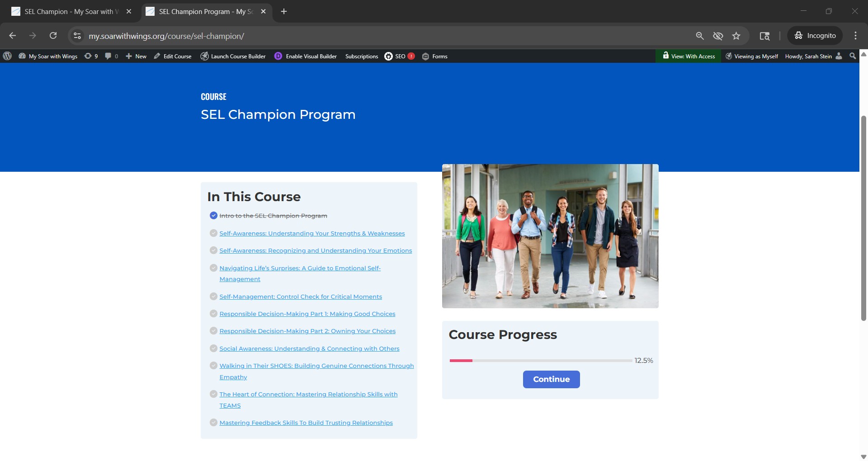Click the course photo of walking students
Screen dimensions: 868x461
pyautogui.click(x=550, y=236)
